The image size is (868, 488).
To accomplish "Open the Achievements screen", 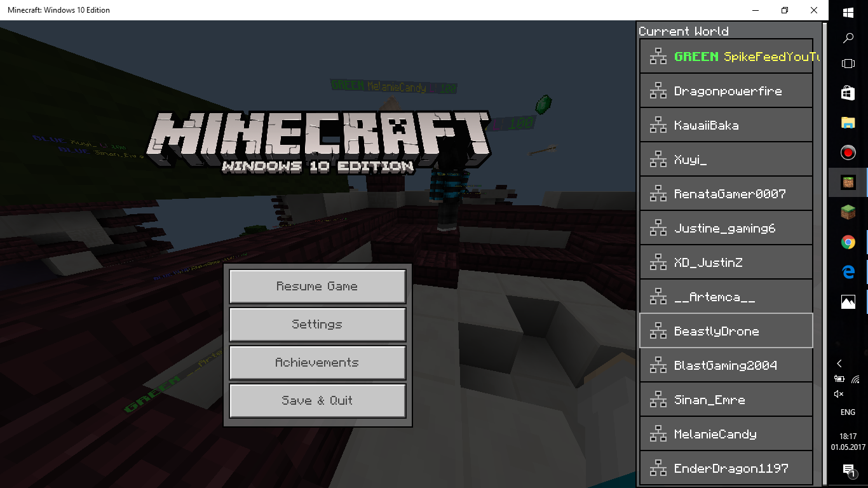I will 317,363.
